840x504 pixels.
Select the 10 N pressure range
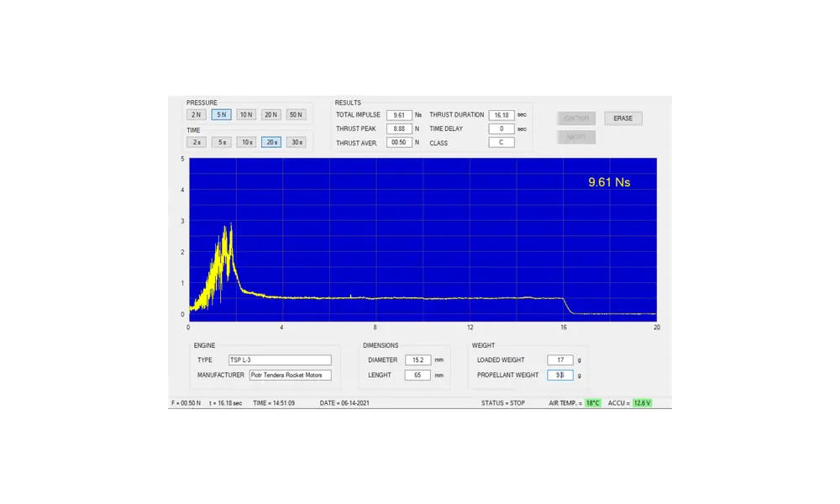[x=246, y=114]
